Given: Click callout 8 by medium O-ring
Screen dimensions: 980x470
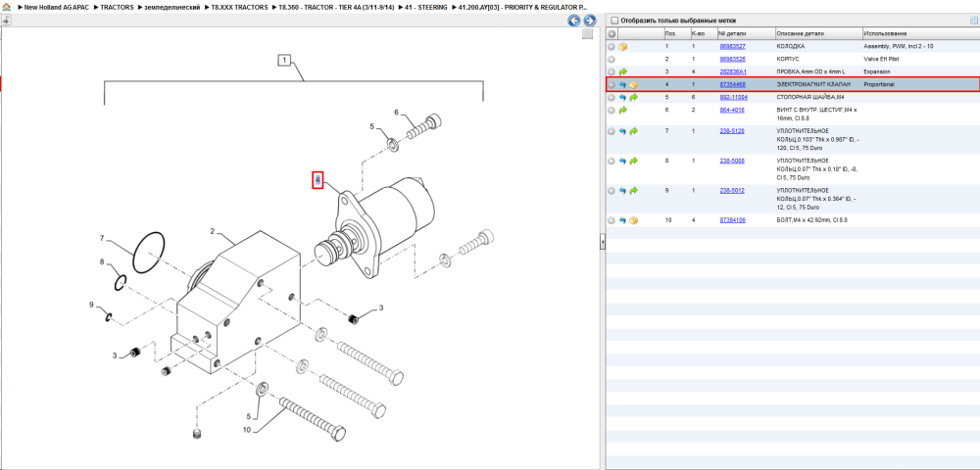Looking at the screenshot, I should 103,262.
